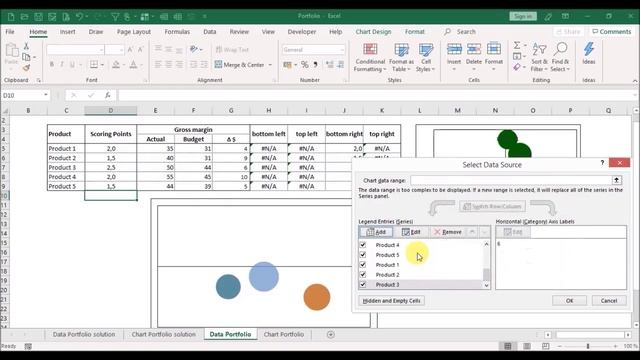Select cell containing Product 3
The height and width of the screenshot is (360, 640).
(66, 167)
